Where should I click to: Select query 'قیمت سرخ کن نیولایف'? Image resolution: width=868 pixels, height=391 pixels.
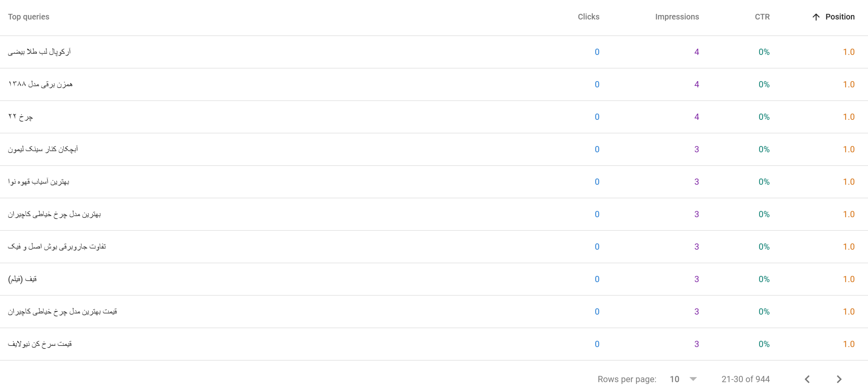pyautogui.click(x=434, y=344)
